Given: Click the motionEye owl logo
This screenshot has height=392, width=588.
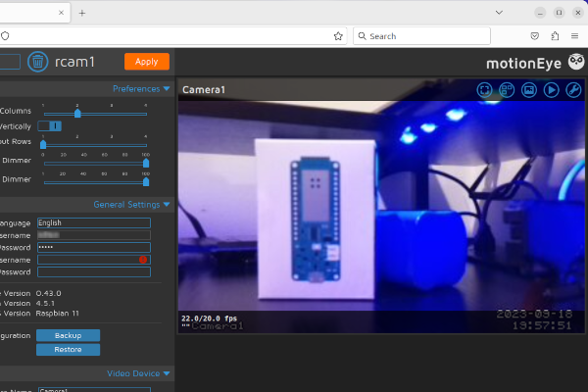Looking at the screenshot, I should point(576,62).
